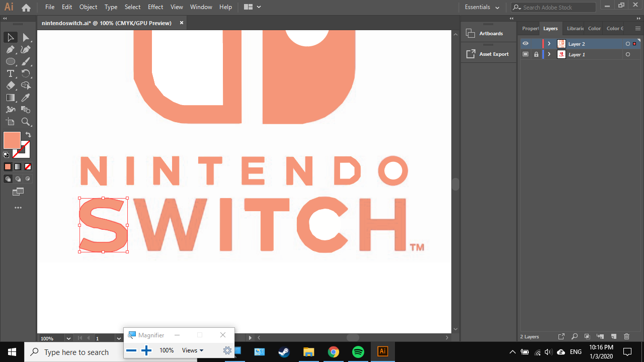
Task: Open the Edit Toolbar three dots
Action: click(18, 208)
